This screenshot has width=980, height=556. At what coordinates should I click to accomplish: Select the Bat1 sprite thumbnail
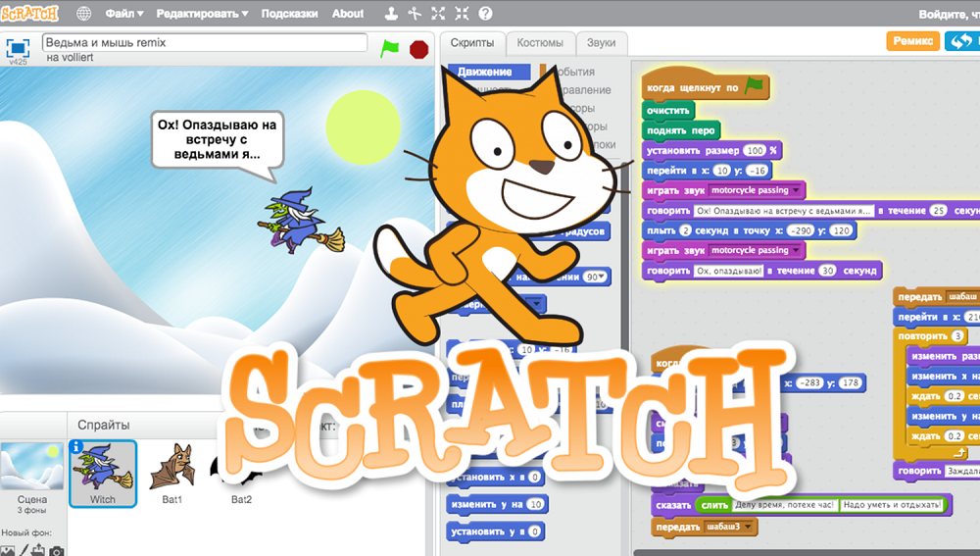tap(172, 473)
